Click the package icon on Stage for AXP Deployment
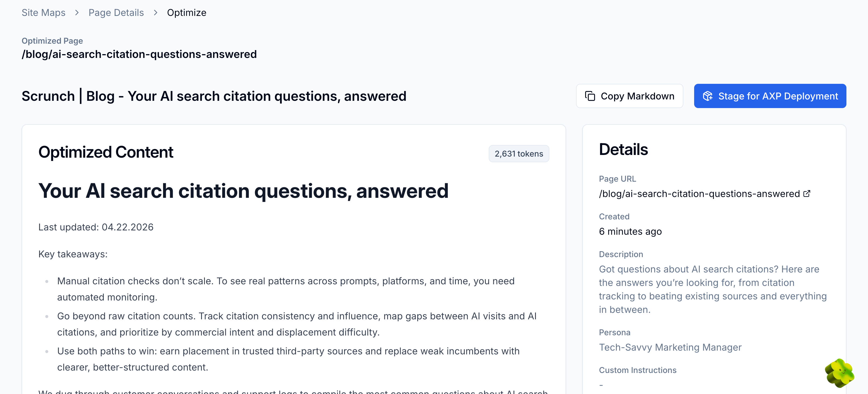 (708, 96)
